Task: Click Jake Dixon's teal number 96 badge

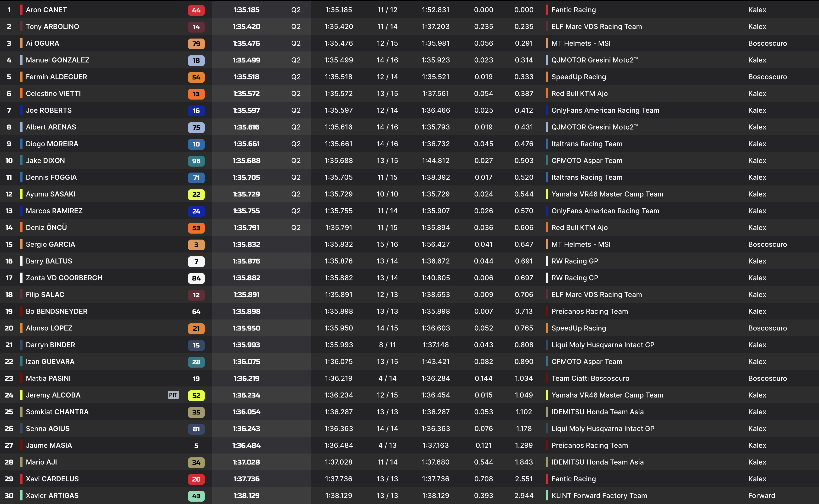Action: pyautogui.click(x=196, y=161)
